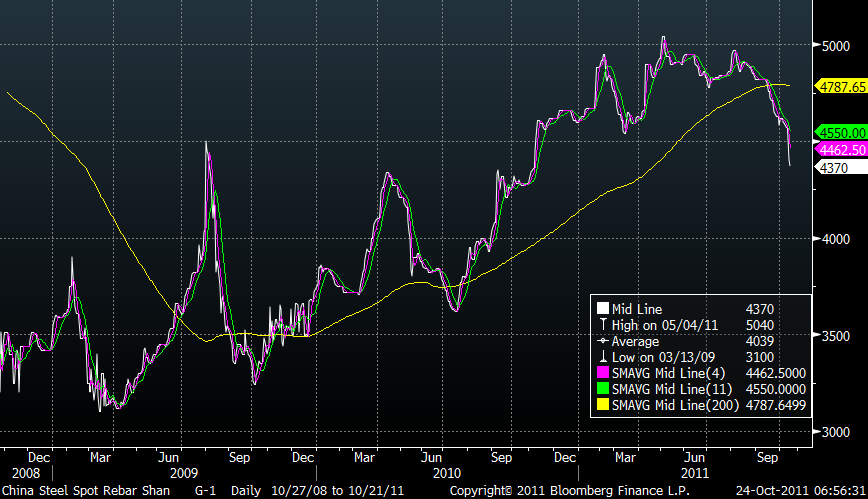Screen dimensions: 868x499
Task: Click the green 4550.00 price tag
Action: point(842,132)
